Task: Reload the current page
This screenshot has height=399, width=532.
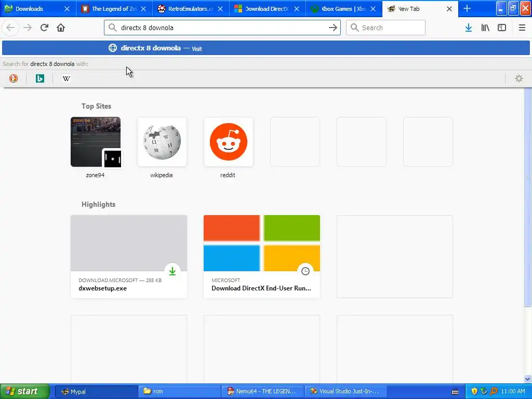Action: click(44, 28)
